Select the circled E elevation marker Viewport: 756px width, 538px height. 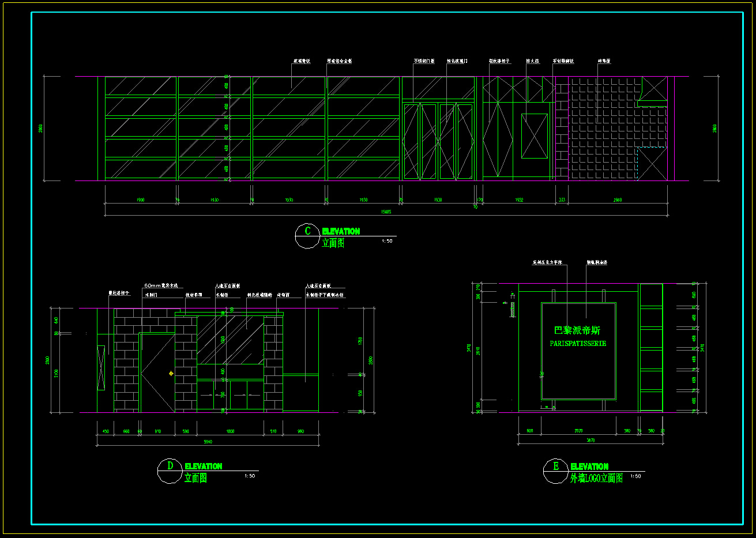[555, 471]
